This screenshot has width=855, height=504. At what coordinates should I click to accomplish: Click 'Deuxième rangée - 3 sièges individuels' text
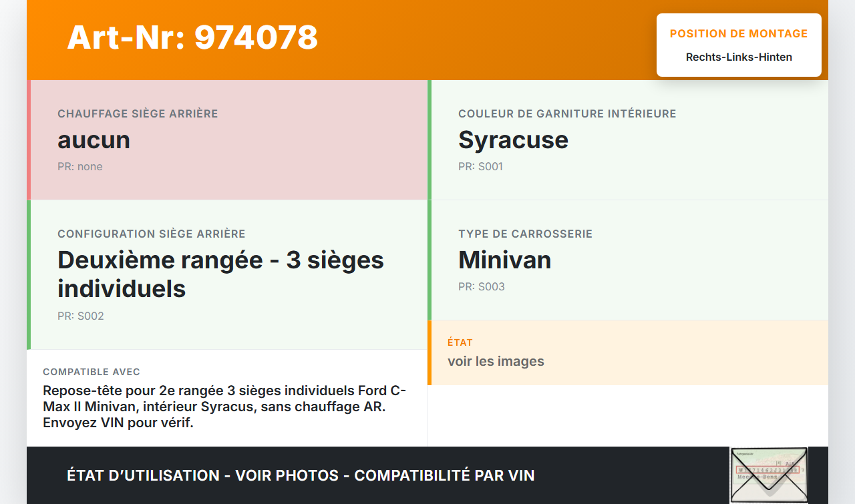click(x=220, y=274)
